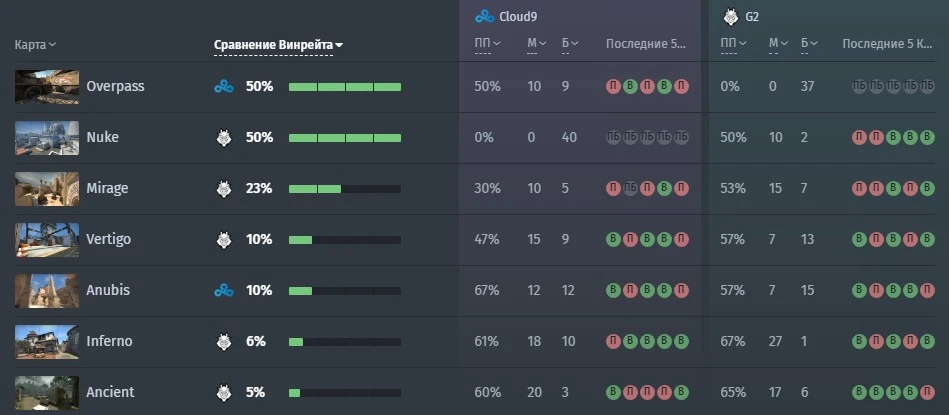Click Inferno 6% winrate difference
This screenshot has width=949, height=415.
click(x=256, y=341)
